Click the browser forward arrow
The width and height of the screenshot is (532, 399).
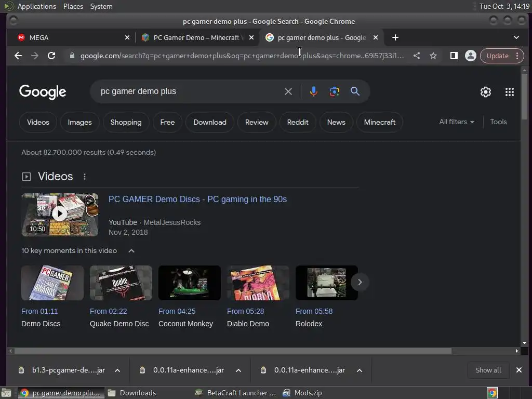(35, 56)
